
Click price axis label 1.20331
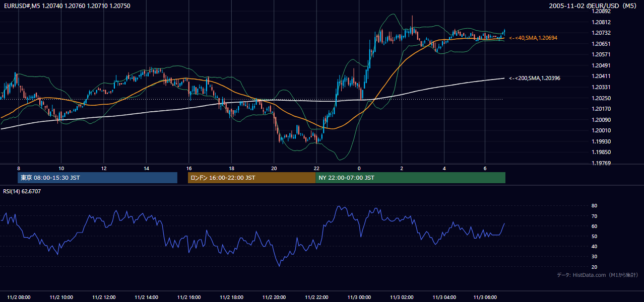[x=601, y=87]
